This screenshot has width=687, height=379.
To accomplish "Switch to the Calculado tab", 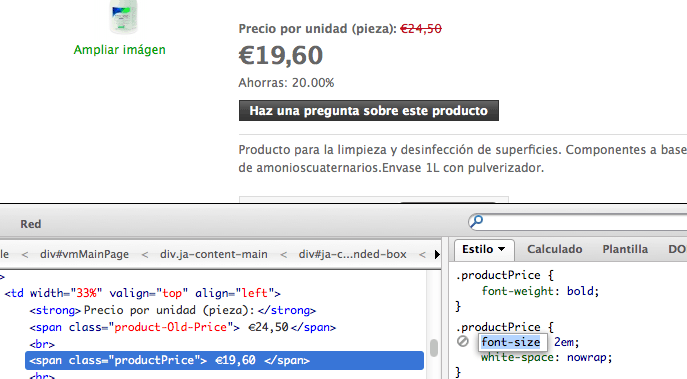I will [554, 249].
